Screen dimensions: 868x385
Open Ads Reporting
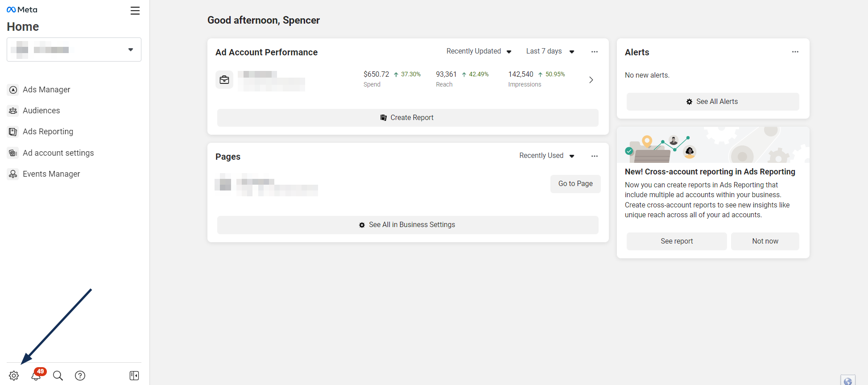point(48,132)
